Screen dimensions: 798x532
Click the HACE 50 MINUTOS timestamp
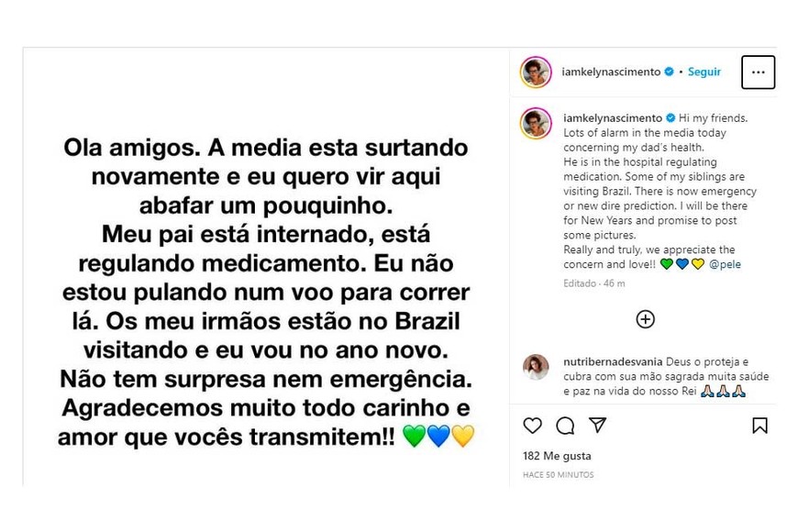click(558, 475)
